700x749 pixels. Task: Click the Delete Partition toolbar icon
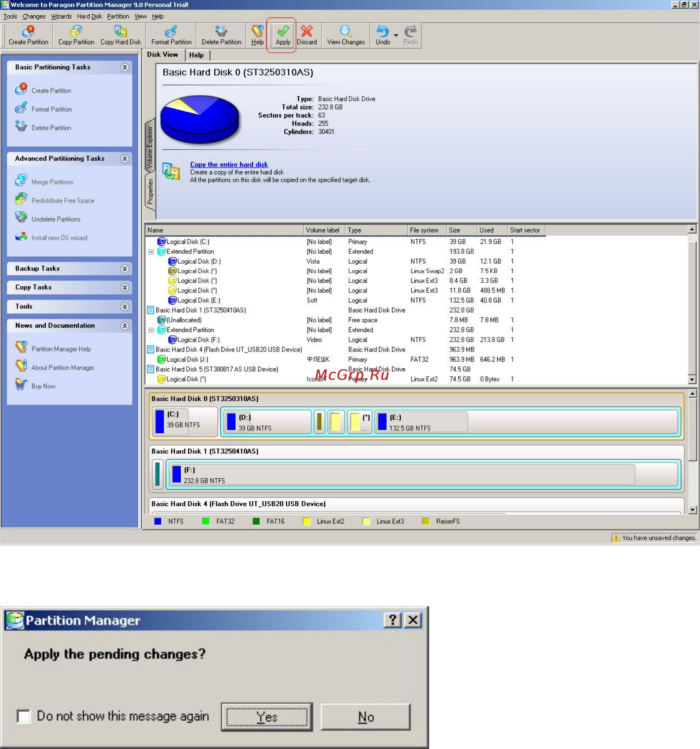[x=221, y=36]
